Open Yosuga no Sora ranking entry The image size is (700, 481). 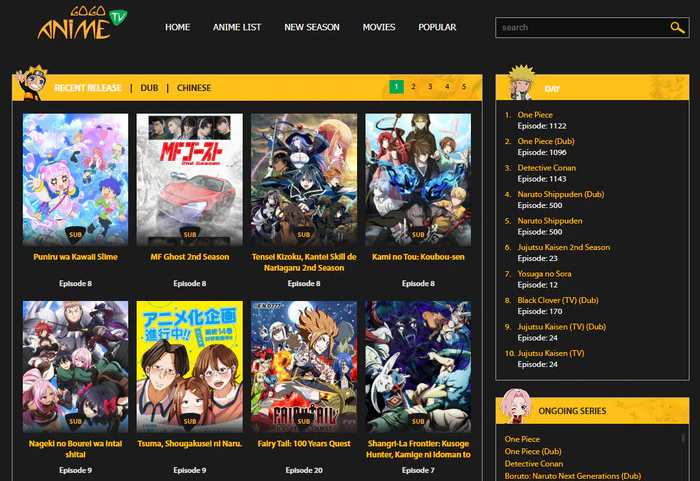(544, 274)
